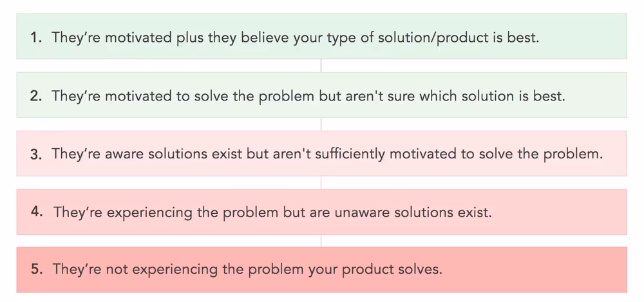
Task: Click the connector line between boxes 4 and 5
Action: pyautogui.click(x=321, y=241)
